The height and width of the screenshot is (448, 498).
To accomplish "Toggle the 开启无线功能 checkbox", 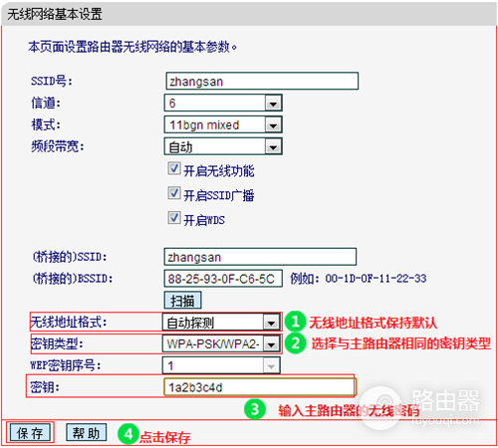I will (174, 168).
